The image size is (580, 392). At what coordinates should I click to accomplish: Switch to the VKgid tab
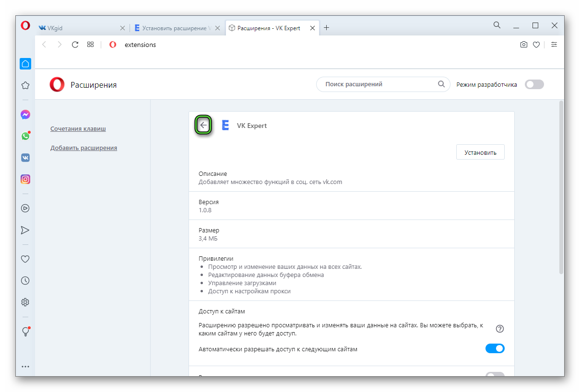(x=82, y=28)
